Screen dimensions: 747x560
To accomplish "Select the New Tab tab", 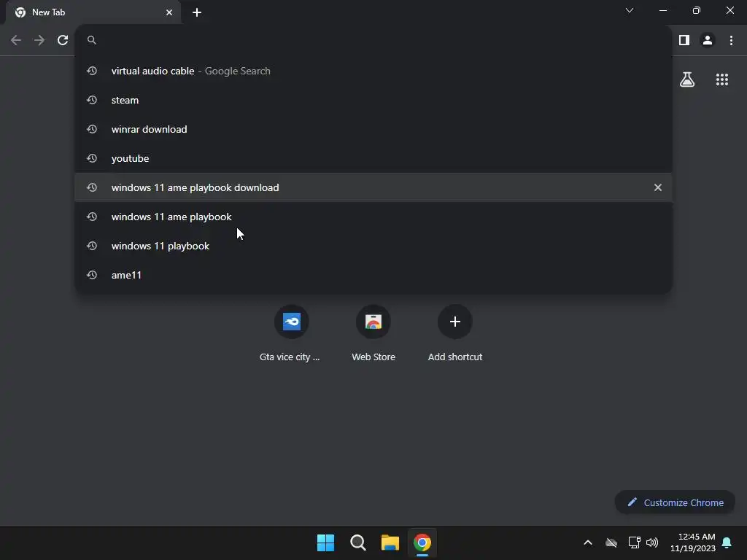I will 93,12.
